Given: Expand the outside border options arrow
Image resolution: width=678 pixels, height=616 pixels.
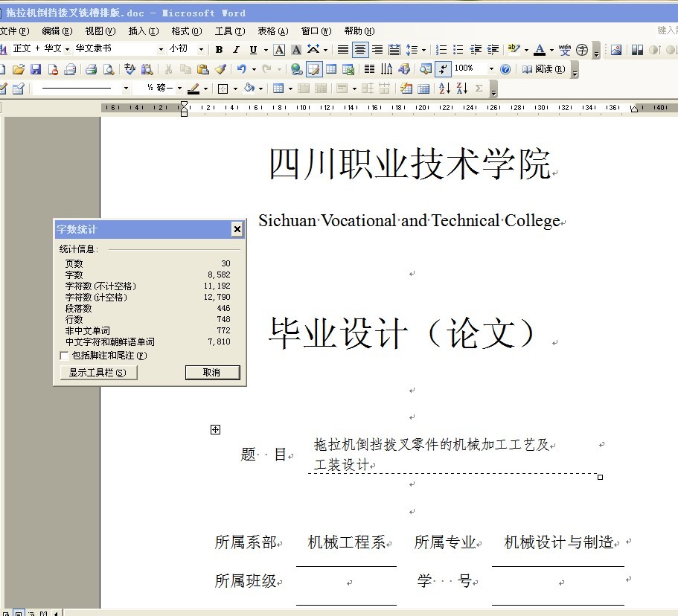Looking at the screenshot, I should 235,89.
